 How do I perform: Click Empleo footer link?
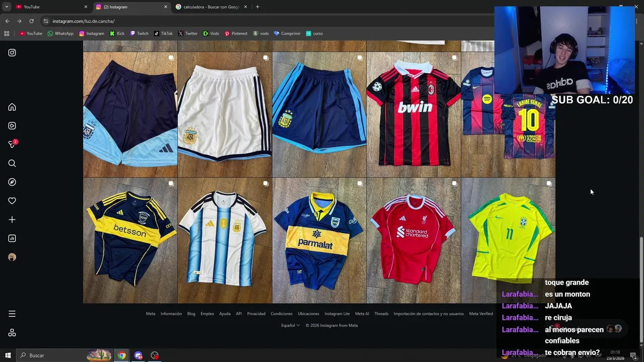tap(207, 314)
